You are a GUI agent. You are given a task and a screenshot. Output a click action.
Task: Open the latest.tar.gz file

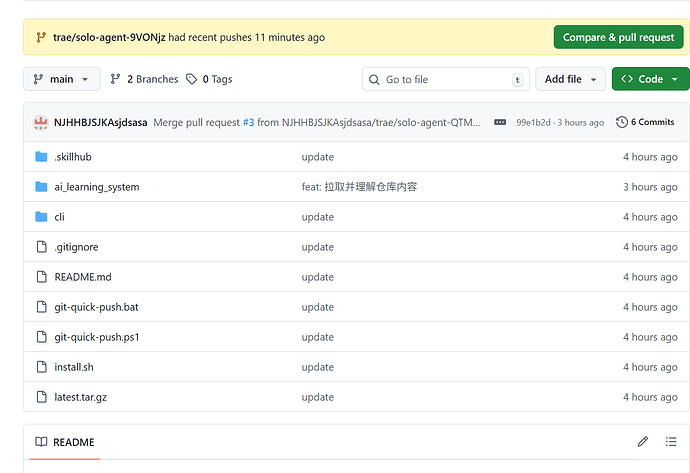coord(81,397)
